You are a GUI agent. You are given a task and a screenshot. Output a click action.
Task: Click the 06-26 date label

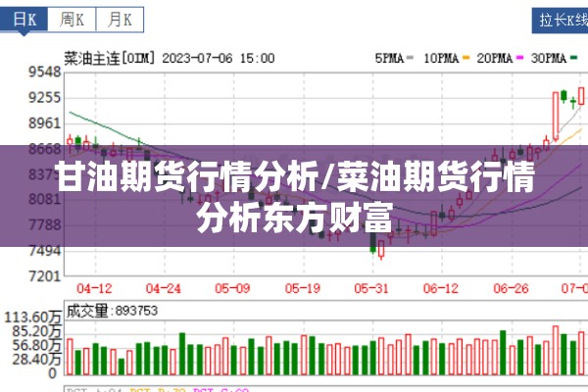tap(512, 288)
